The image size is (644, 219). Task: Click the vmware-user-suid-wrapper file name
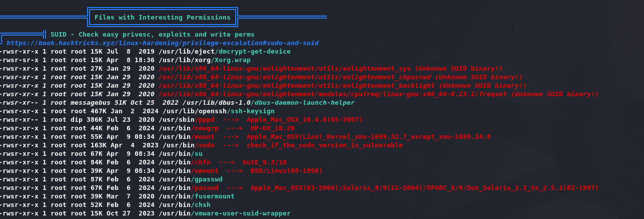pos(241,213)
